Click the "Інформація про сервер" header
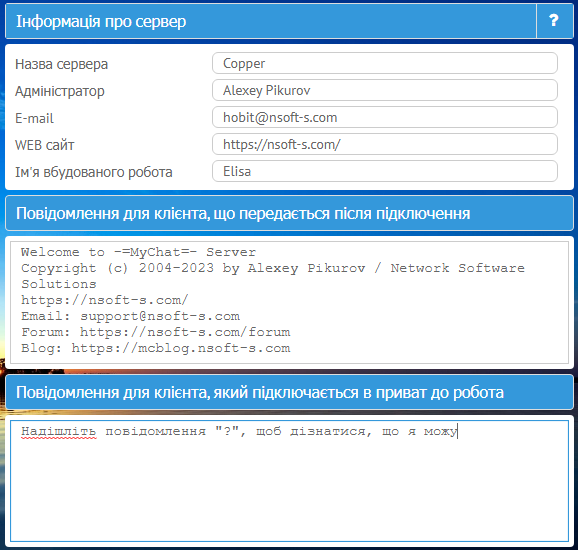 (x=101, y=21)
